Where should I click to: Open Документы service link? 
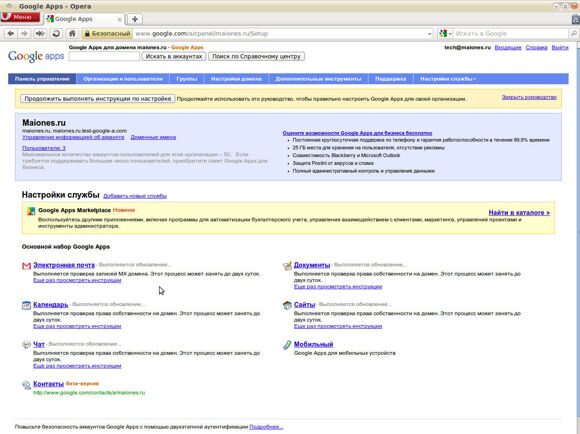pyautogui.click(x=312, y=265)
